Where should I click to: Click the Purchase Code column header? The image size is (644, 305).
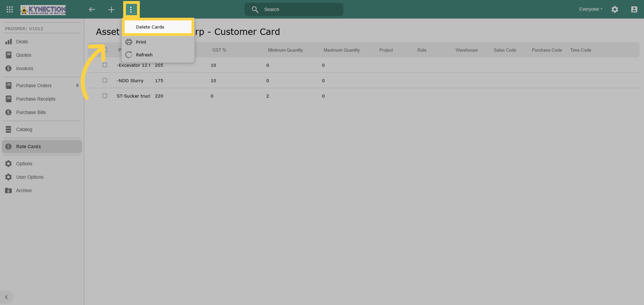pyautogui.click(x=547, y=50)
